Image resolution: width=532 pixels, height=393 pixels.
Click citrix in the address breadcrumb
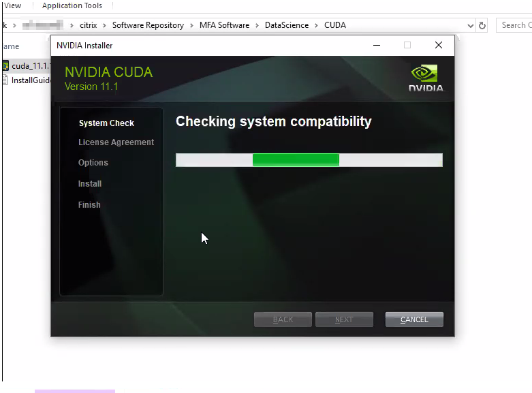pos(89,25)
